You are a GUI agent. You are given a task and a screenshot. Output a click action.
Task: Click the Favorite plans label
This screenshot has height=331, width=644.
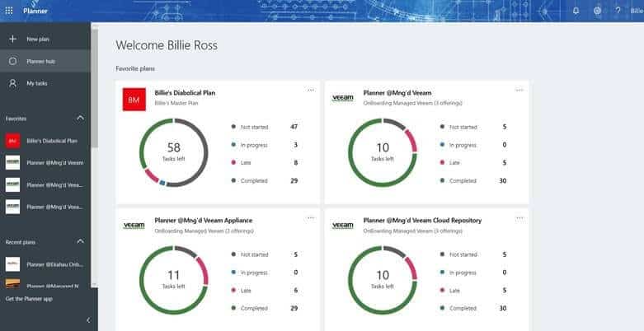[135, 68]
